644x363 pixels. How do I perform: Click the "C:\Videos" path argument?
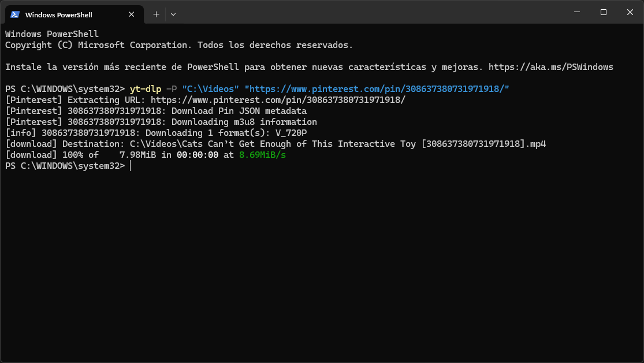pyautogui.click(x=210, y=89)
